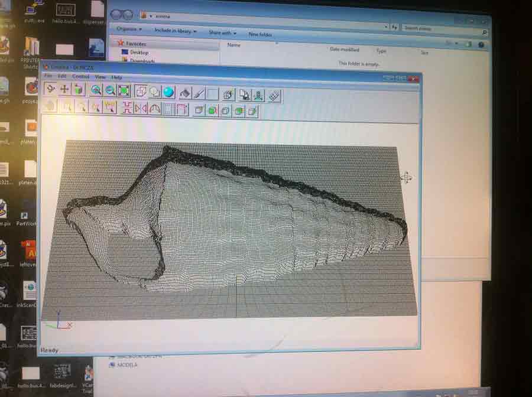Click the grid pattern tool icon
532x397 pixels.
tap(168, 109)
